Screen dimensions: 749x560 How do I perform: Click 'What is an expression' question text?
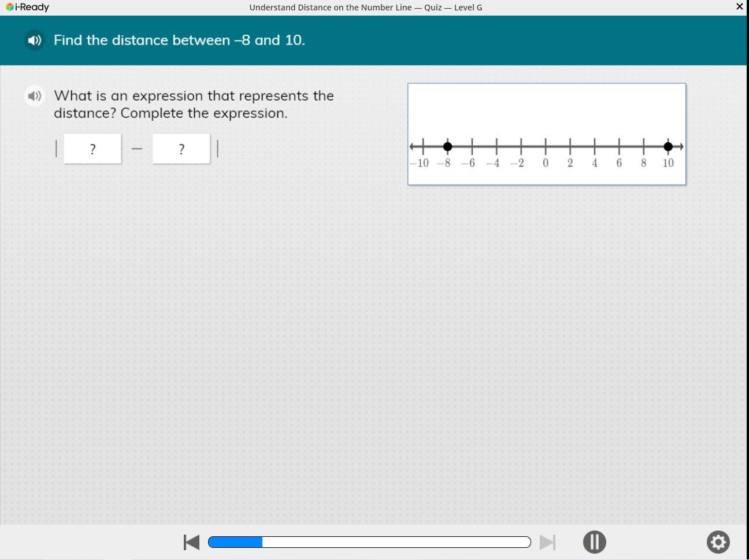tap(194, 104)
